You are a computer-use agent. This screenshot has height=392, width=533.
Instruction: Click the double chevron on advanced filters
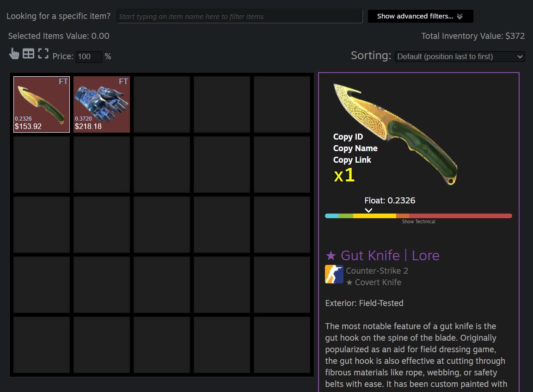click(x=459, y=17)
